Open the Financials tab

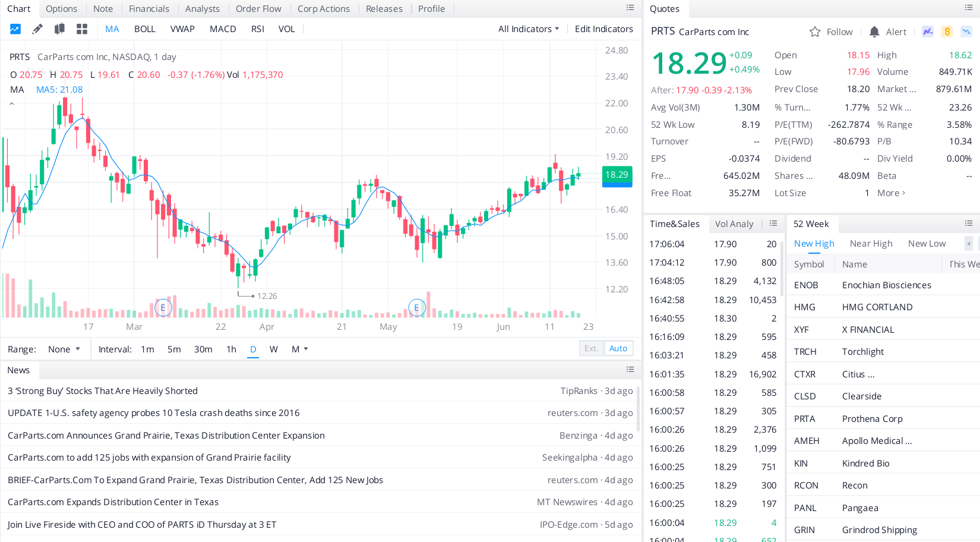pyautogui.click(x=149, y=9)
